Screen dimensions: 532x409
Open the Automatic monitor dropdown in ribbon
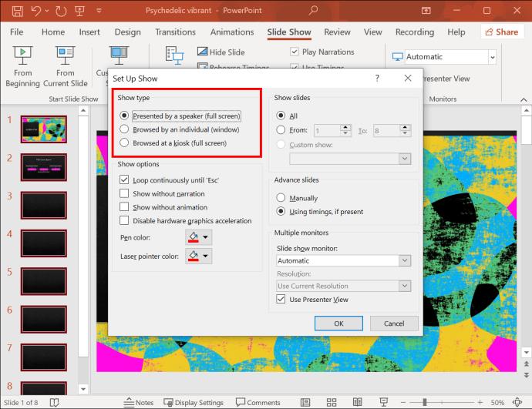pyautogui.click(x=493, y=57)
